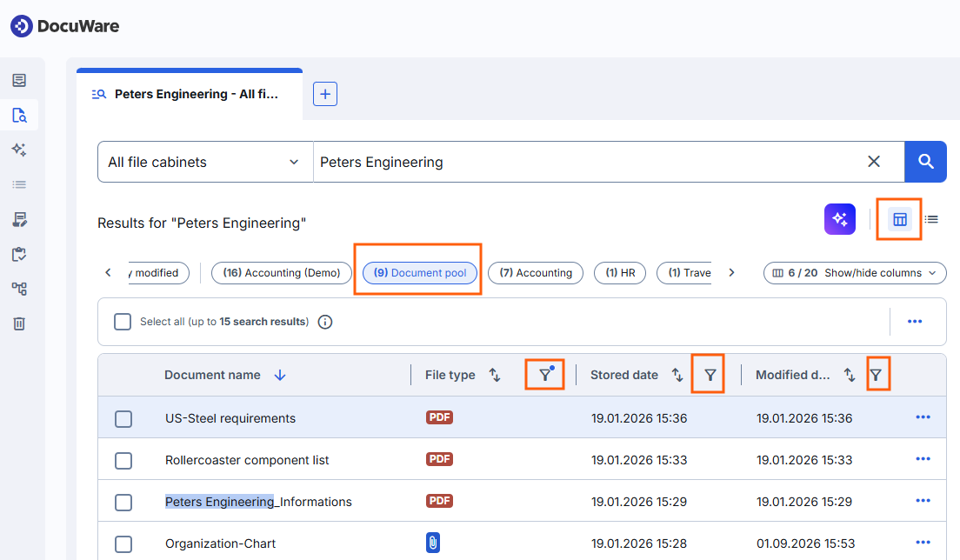Filter by (1) Travel chip
The height and width of the screenshot is (560, 960).
coord(684,273)
